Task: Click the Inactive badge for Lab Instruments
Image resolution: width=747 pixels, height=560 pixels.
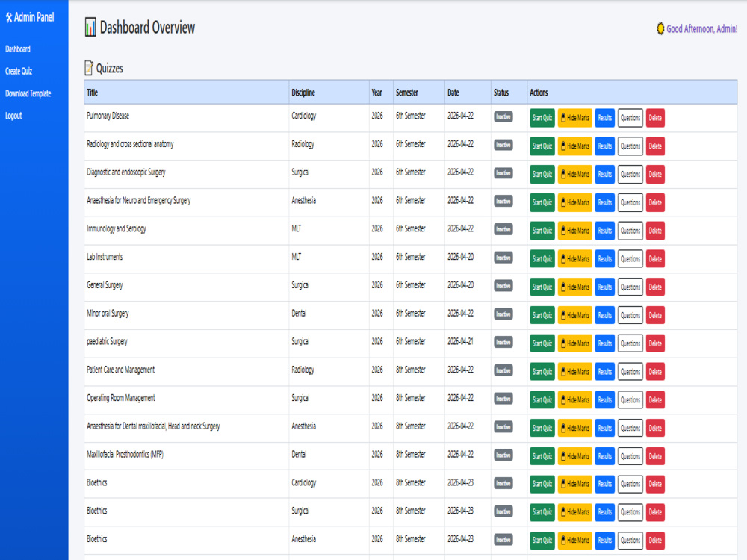Action: pyautogui.click(x=503, y=258)
